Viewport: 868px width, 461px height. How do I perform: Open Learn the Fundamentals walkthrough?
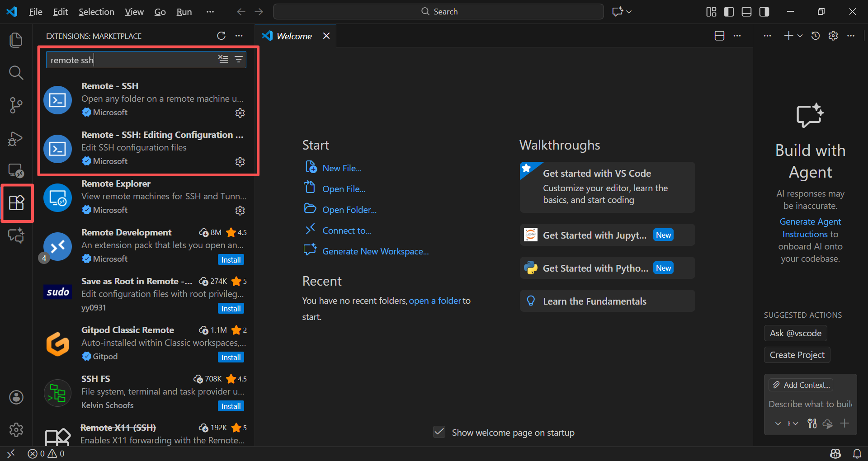607,301
